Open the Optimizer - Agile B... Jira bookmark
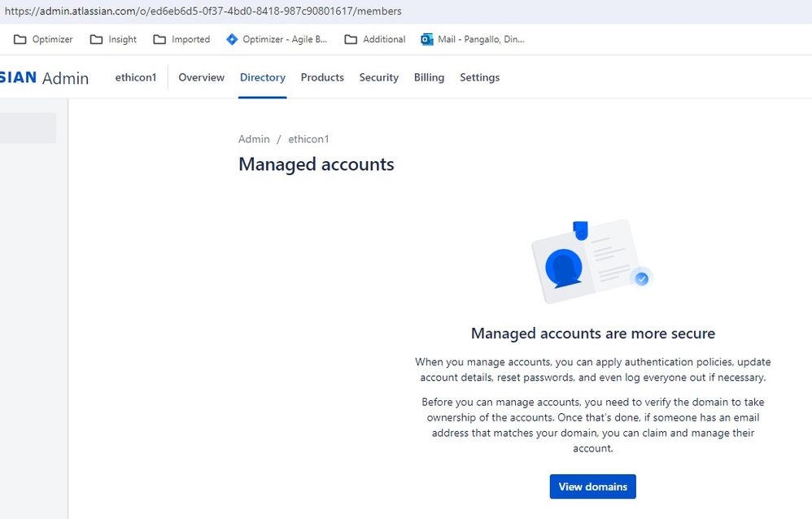Image resolution: width=812 pixels, height=519 pixels. 277,39
